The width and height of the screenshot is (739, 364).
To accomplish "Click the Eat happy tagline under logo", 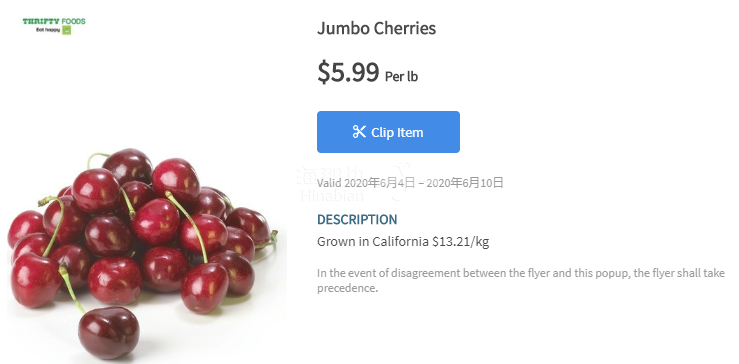I will pyautogui.click(x=48, y=31).
